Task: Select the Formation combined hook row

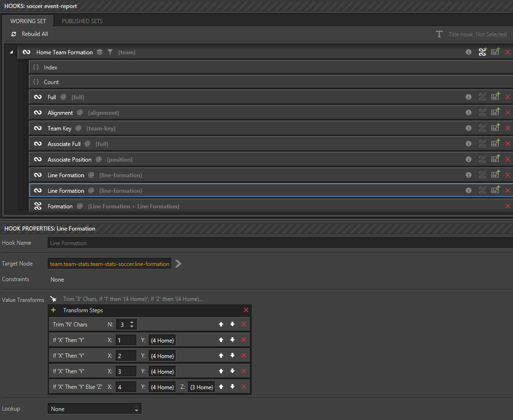Action: coord(271,206)
